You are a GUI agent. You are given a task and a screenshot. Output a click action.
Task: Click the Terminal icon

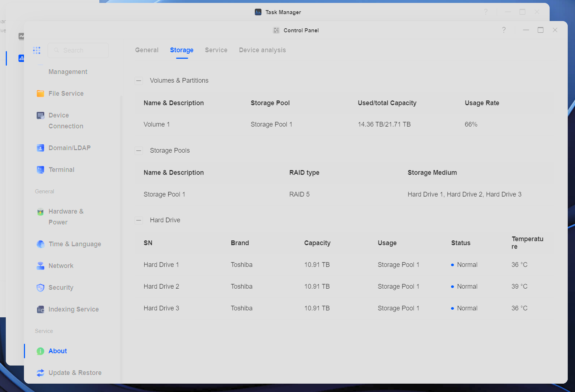40,170
